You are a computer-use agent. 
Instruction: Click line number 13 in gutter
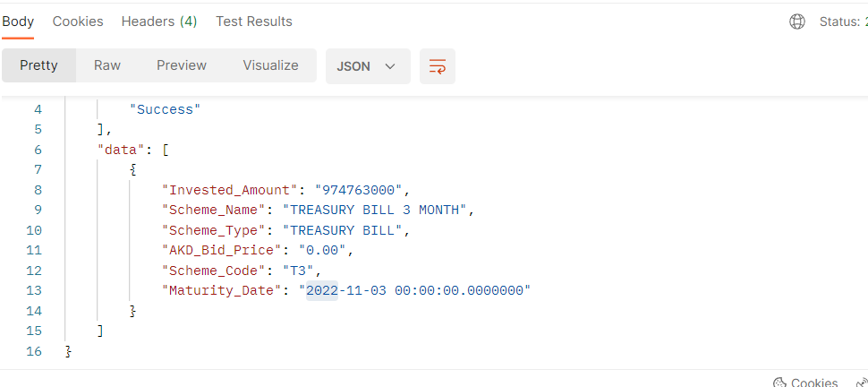pos(34,291)
